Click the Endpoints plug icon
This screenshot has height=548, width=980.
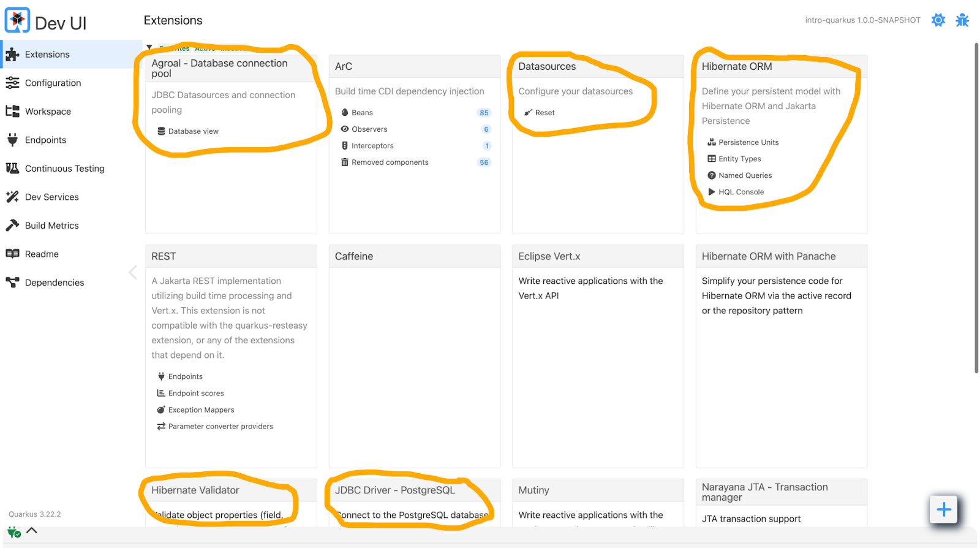12,140
